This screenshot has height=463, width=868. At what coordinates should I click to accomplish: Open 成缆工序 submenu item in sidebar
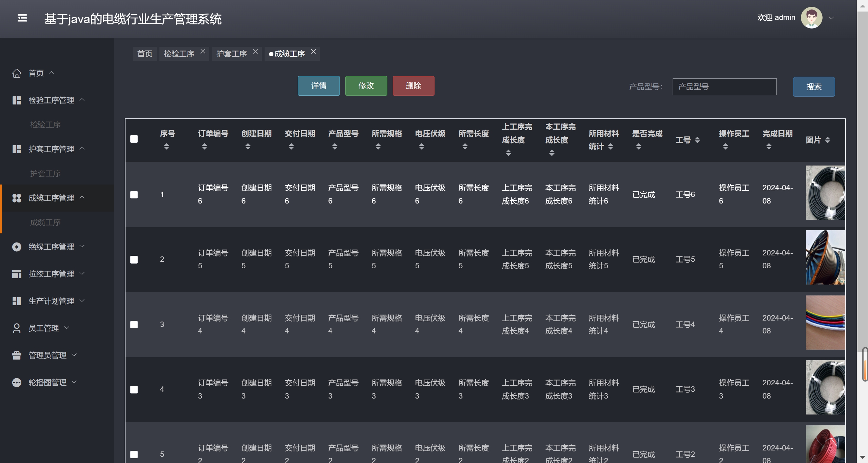click(x=45, y=223)
